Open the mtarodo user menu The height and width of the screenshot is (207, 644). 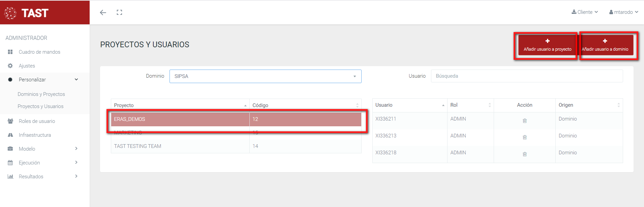pos(623,12)
